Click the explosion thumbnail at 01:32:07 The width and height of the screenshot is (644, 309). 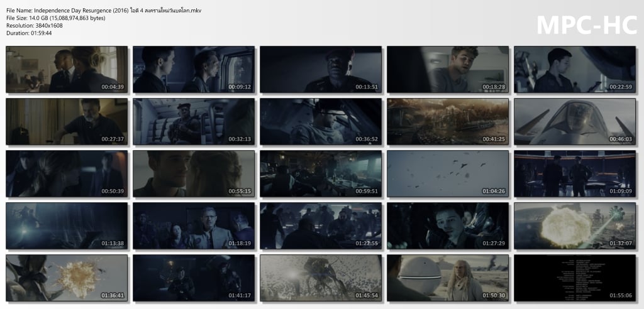pos(575,225)
